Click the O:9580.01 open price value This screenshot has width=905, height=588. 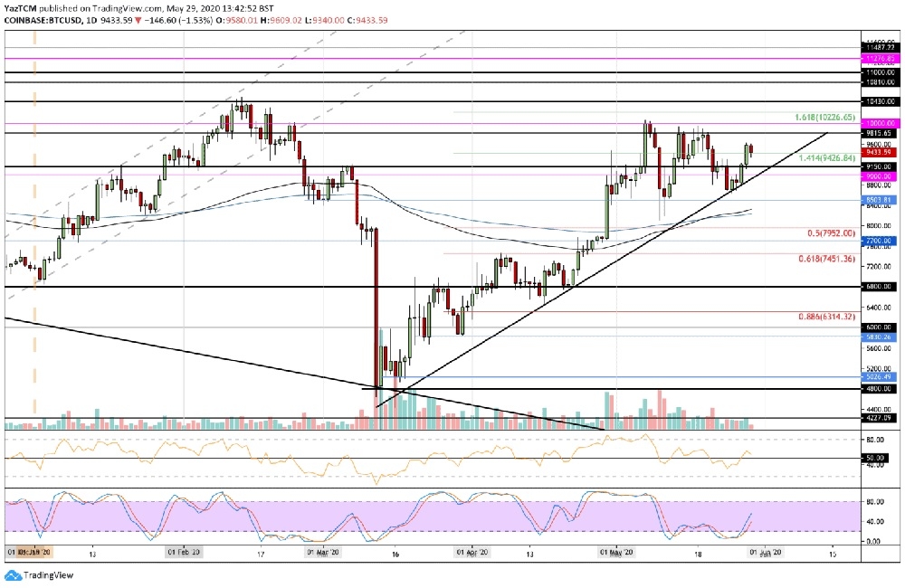[x=235, y=20]
